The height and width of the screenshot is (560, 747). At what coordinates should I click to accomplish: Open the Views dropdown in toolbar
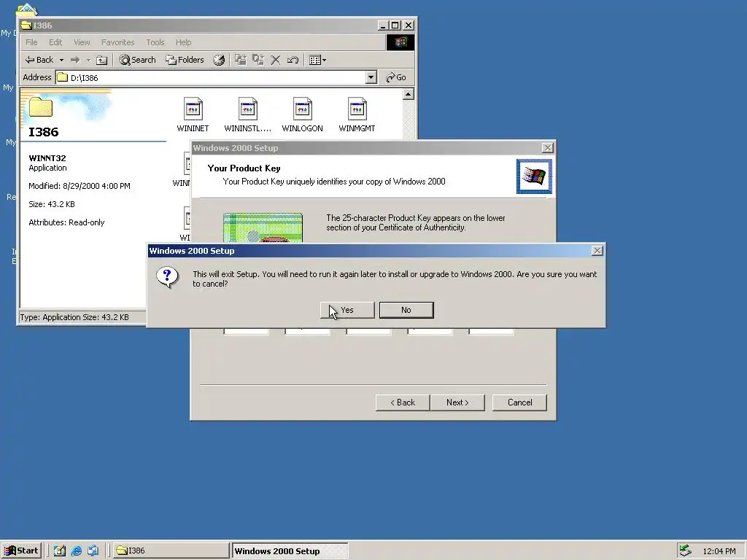click(317, 60)
